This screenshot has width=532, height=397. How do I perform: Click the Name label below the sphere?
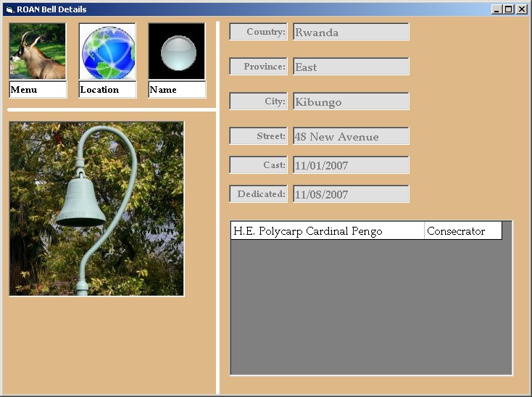click(x=177, y=90)
